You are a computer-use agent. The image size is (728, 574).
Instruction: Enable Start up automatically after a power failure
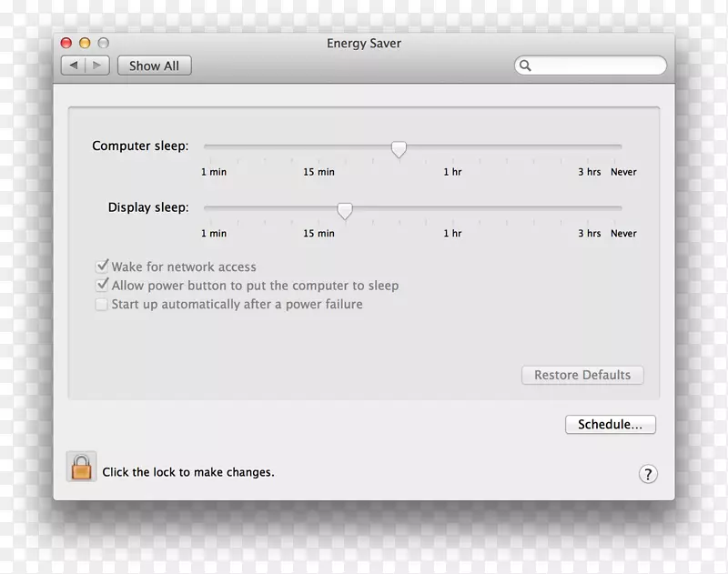click(102, 304)
